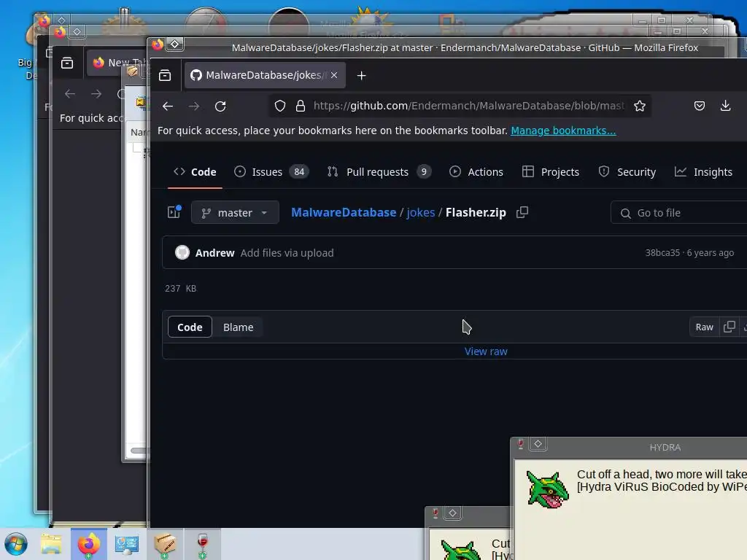Open file explorer from taskbar
This screenshot has width=747, height=560.
click(x=51, y=544)
